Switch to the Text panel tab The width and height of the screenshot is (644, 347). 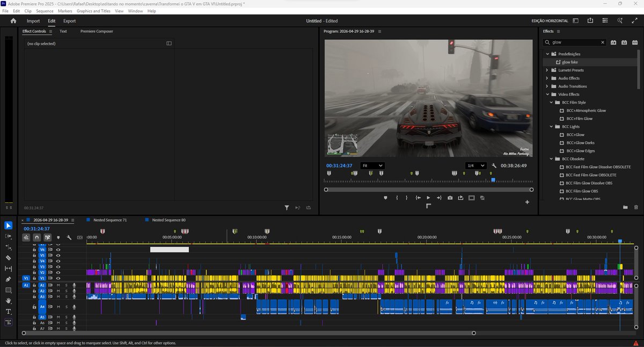click(63, 31)
